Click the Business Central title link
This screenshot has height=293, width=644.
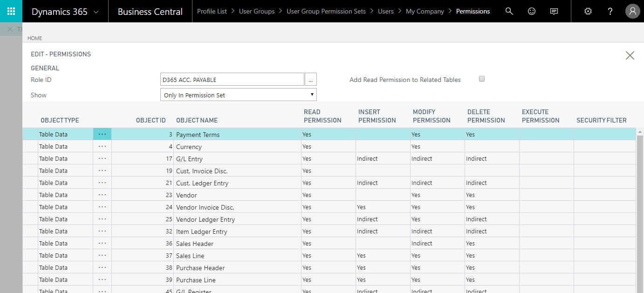point(150,12)
